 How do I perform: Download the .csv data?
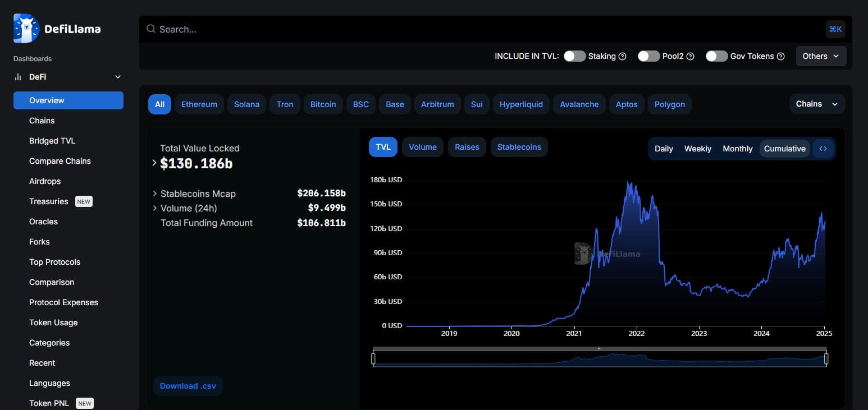pos(188,386)
